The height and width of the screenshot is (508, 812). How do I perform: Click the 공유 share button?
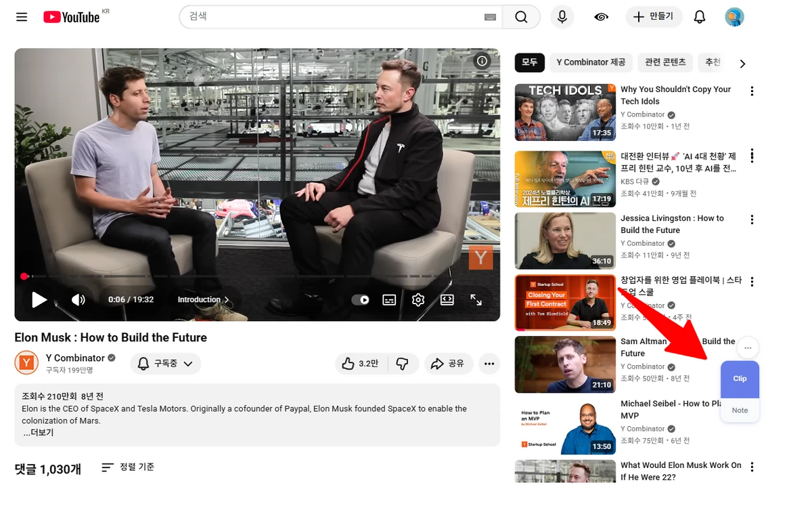tap(449, 364)
